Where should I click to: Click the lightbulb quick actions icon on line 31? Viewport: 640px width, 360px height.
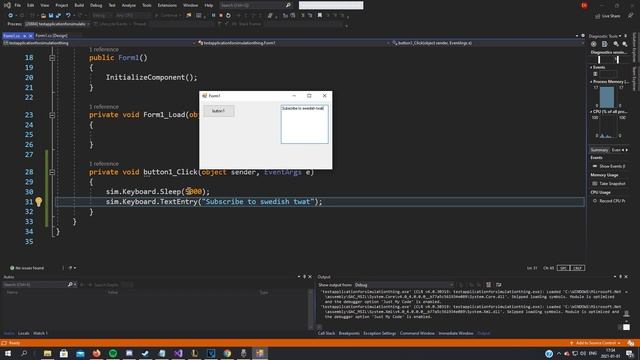[x=38, y=202]
